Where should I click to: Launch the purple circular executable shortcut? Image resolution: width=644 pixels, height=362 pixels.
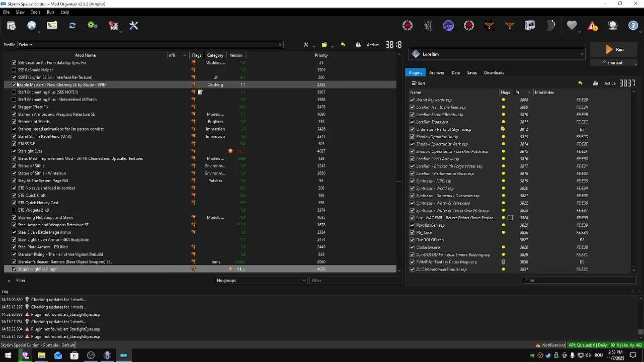tap(448, 26)
